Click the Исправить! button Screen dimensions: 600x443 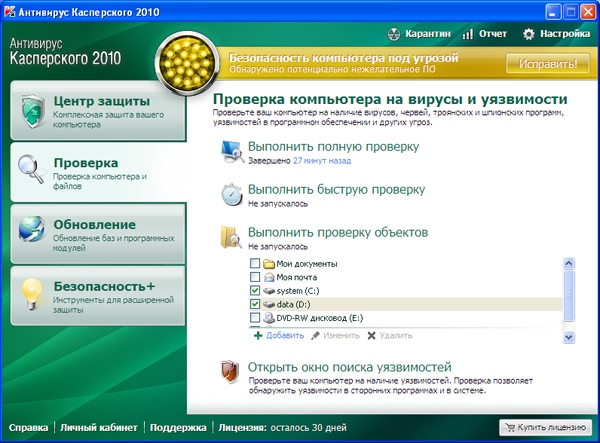pos(548,63)
